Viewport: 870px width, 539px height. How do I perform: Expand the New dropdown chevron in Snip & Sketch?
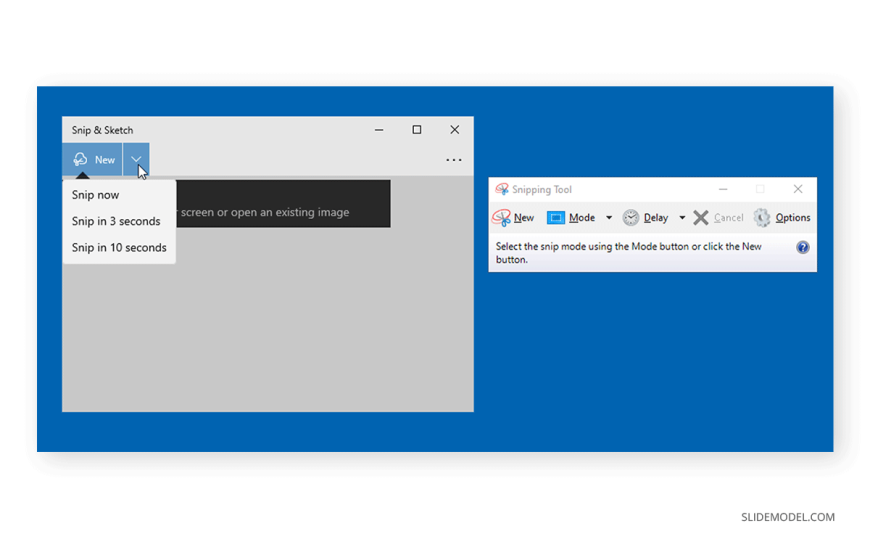pos(136,160)
